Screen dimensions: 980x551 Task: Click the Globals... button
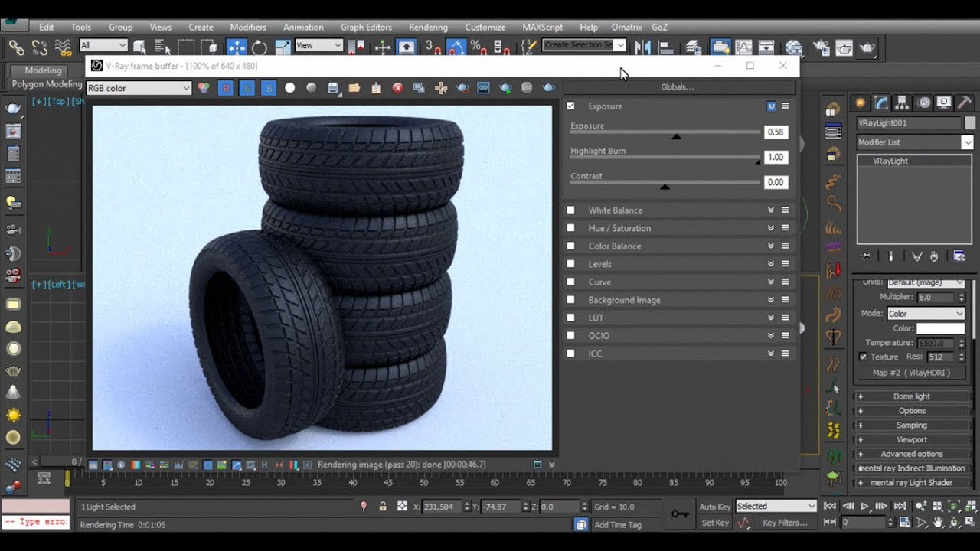click(x=678, y=87)
